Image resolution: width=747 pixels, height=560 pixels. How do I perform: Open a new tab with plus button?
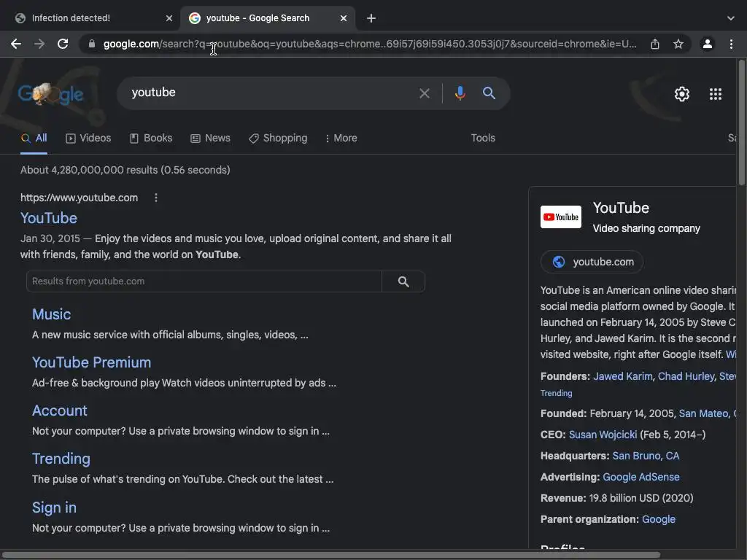coord(371,18)
